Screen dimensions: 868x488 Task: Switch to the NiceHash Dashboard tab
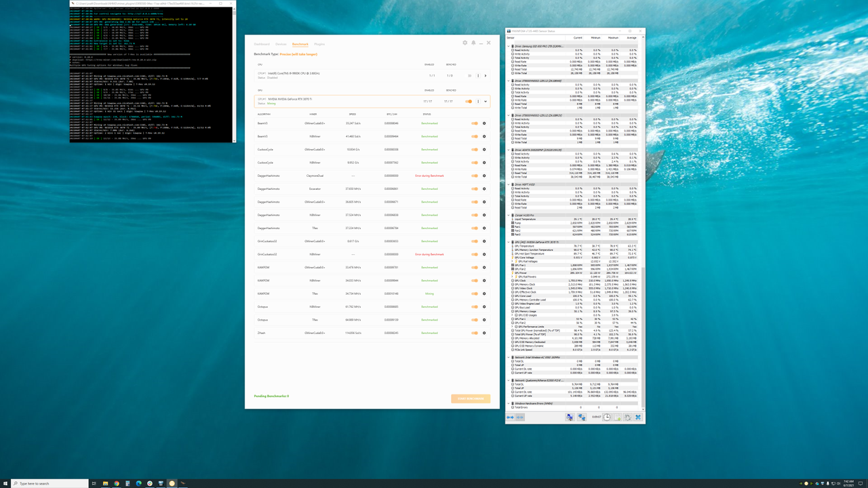(262, 44)
